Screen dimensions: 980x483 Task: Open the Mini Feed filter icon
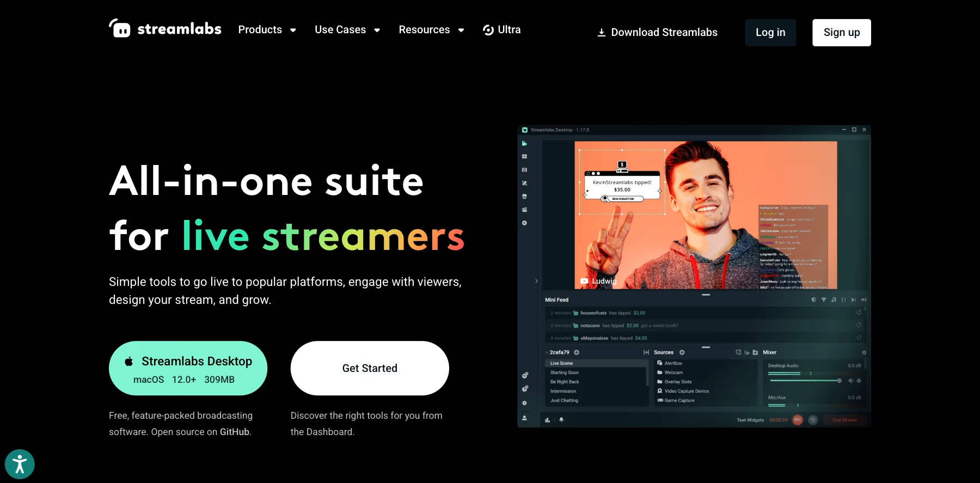coord(824,299)
